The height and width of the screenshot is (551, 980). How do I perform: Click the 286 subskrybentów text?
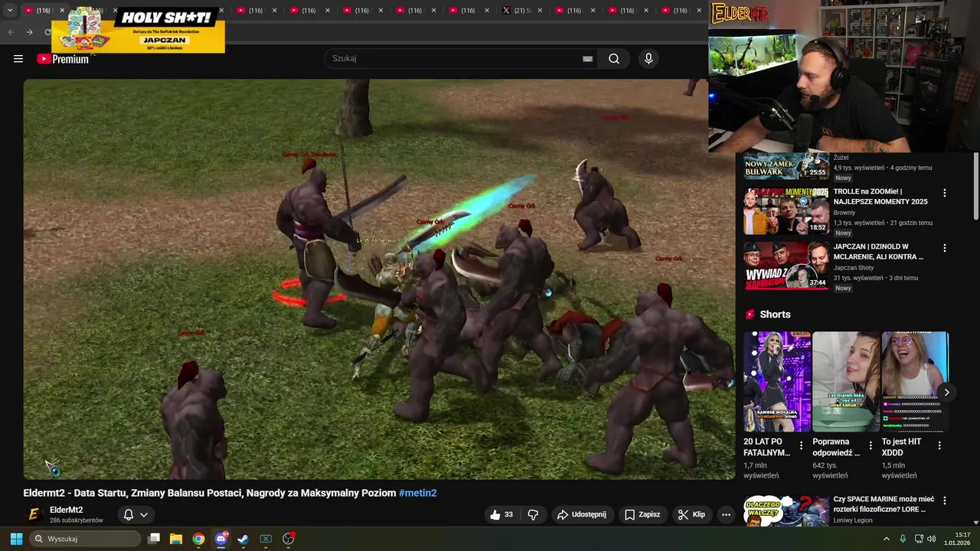pos(77,520)
